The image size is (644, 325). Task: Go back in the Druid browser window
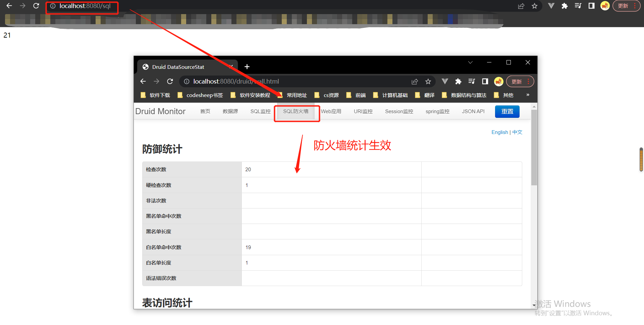pyautogui.click(x=143, y=81)
